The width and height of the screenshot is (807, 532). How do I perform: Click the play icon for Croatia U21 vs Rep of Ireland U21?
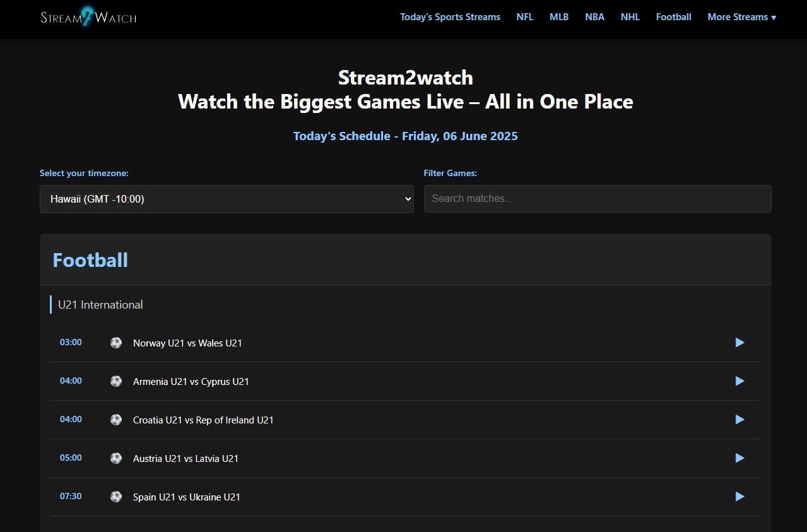pos(739,420)
